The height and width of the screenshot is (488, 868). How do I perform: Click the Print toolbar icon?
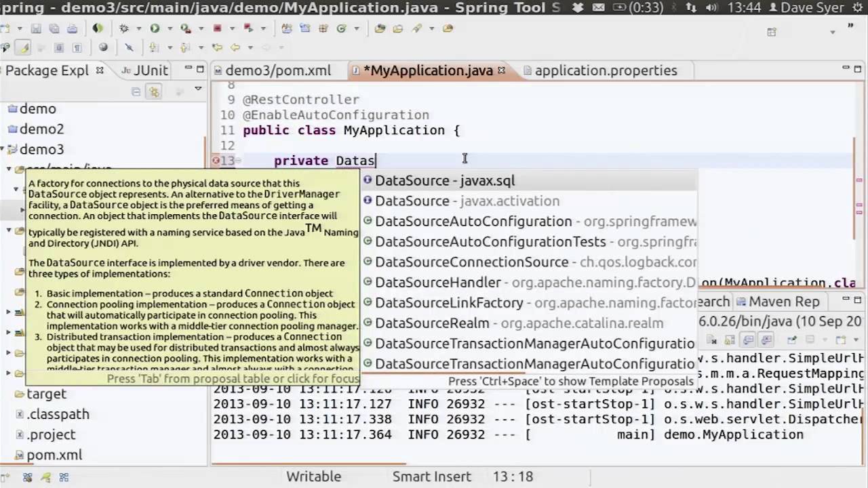[73, 29]
